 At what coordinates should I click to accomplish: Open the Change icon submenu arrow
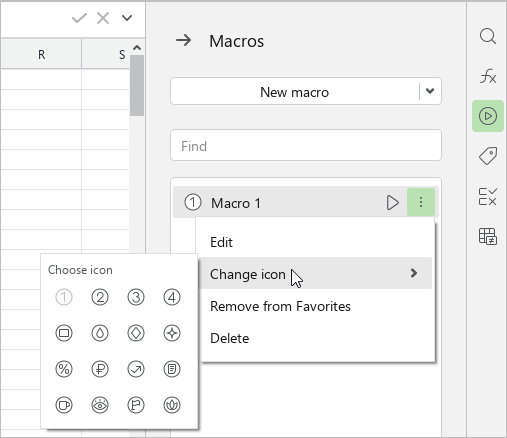tap(414, 273)
